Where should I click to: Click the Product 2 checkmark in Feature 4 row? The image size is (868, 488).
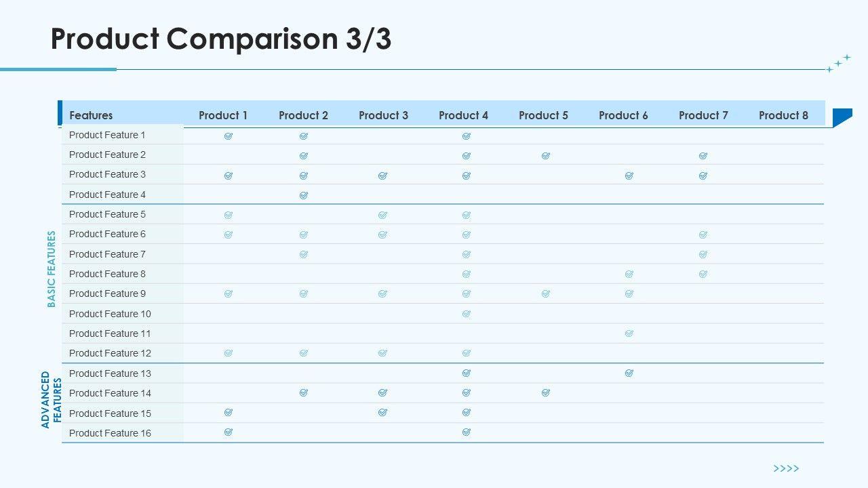tap(304, 195)
